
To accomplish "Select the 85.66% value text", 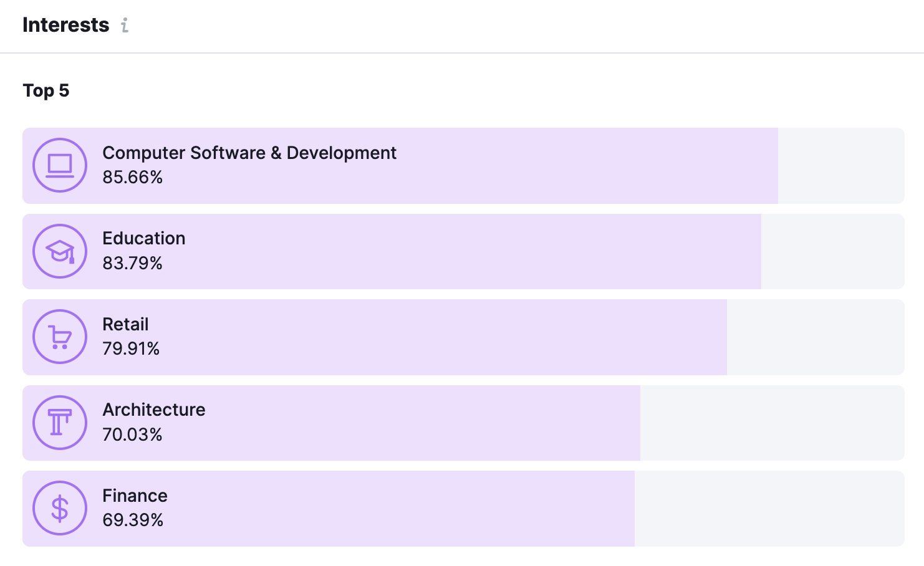I will [x=132, y=178].
